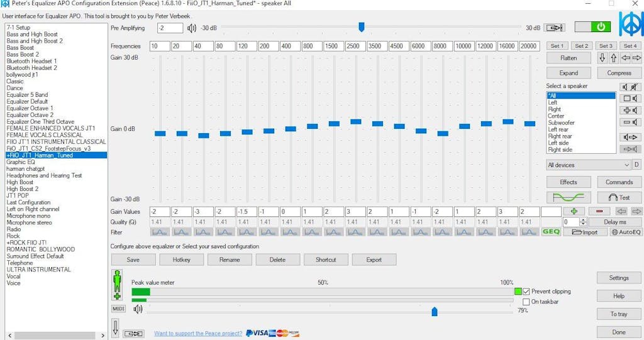Click the GEQ graphic equalizer icon

[x=550, y=232]
